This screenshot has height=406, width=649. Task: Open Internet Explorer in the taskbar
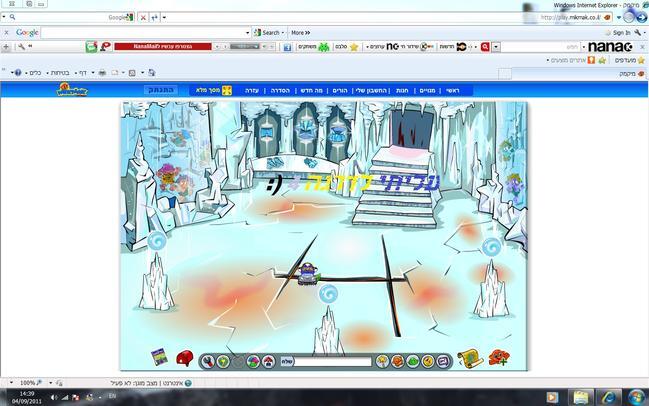click(608, 397)
